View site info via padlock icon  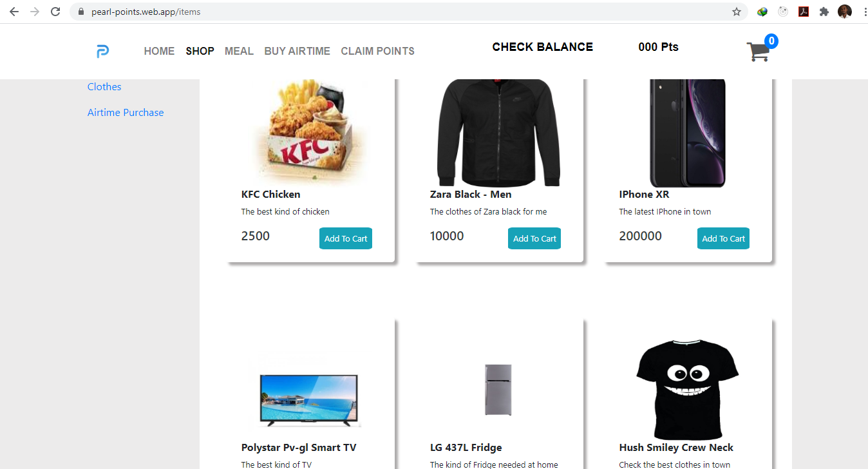pyautogui.click(x=81, y=12)
